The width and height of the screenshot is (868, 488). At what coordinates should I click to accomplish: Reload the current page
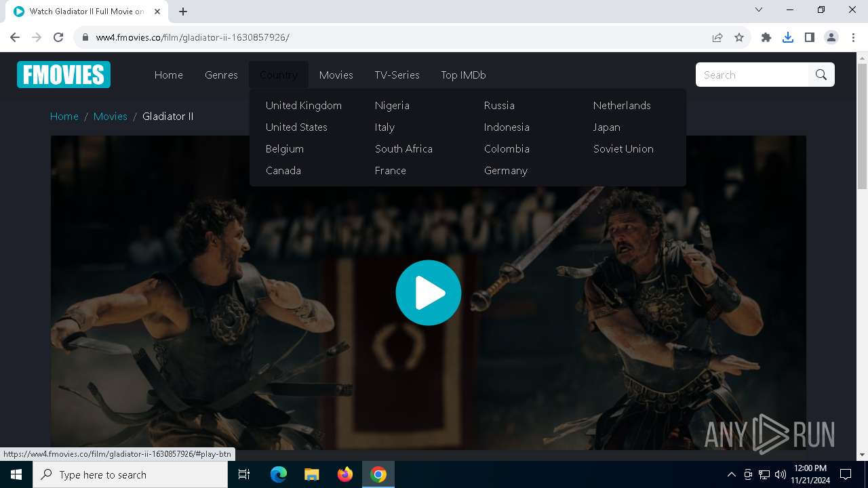[x=58, y=37]
